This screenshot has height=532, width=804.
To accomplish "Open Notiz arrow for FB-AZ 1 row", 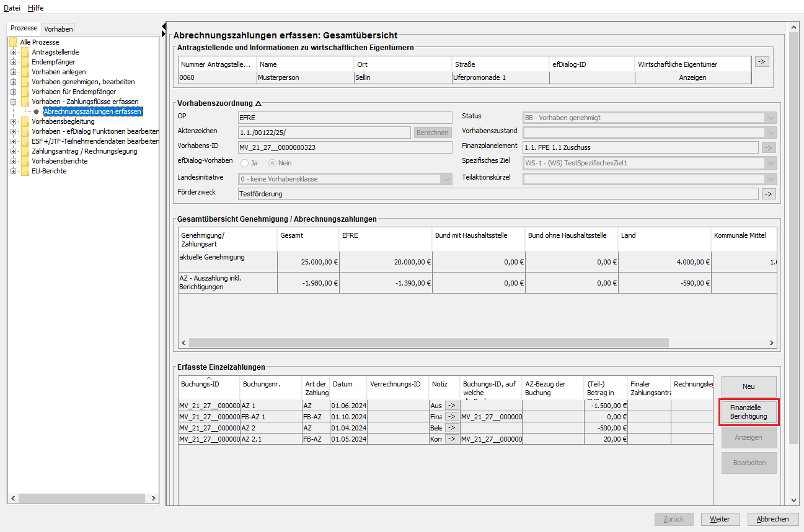I will pos(451,417).
